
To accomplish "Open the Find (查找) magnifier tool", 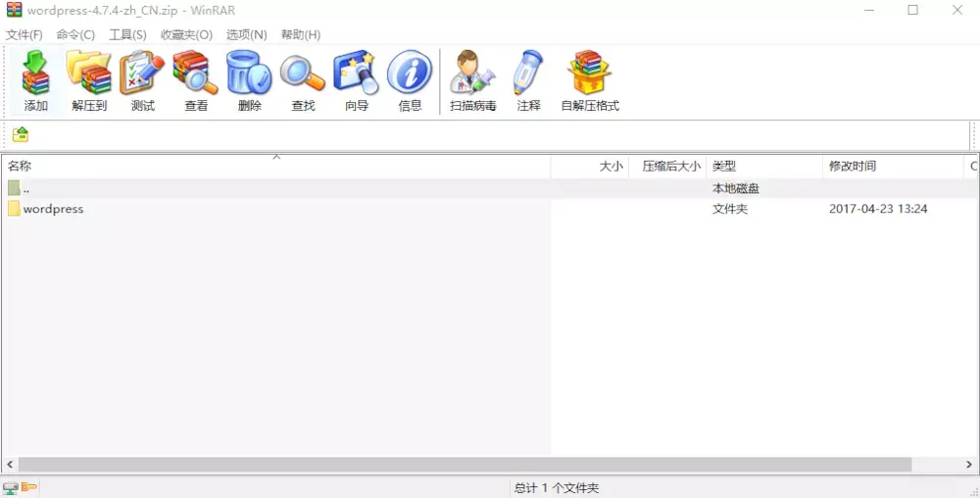I will (303, 81).
